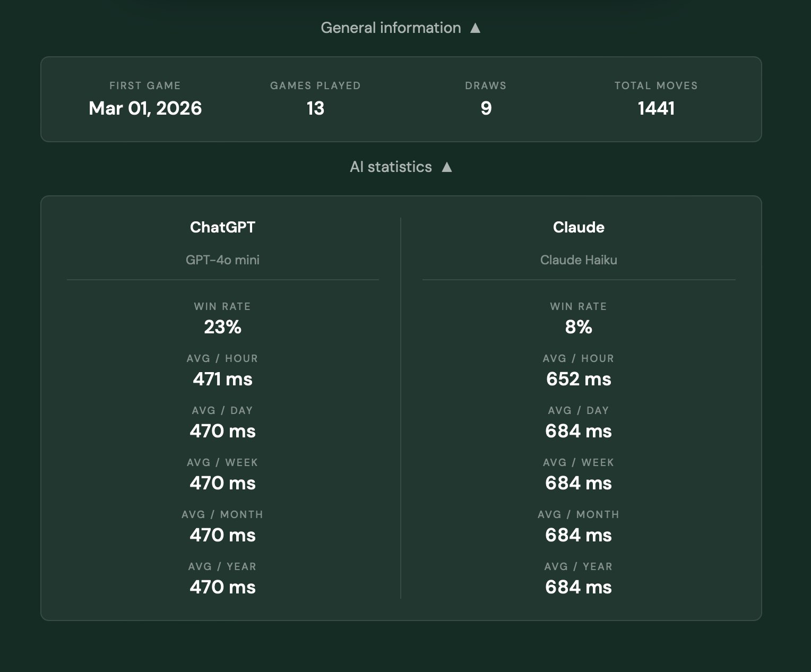The width and height of the screenshot is (811, 672).
Task: Click the AI statistics panel
Action: point(401,409)
